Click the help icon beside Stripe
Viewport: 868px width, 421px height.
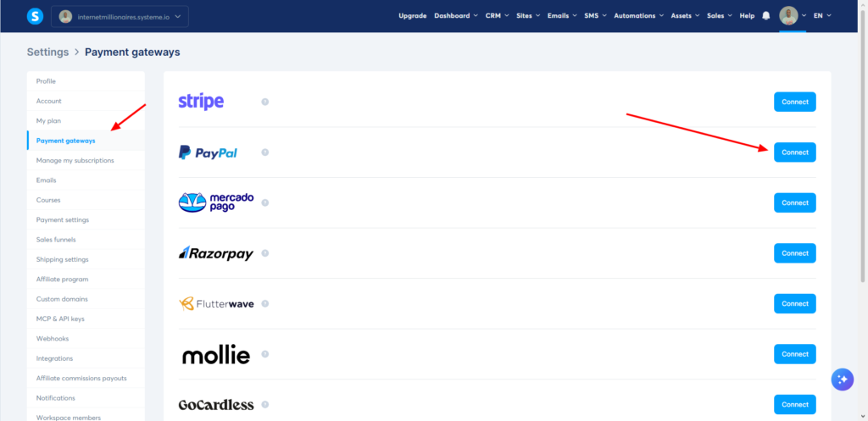(x=265, y=102)
